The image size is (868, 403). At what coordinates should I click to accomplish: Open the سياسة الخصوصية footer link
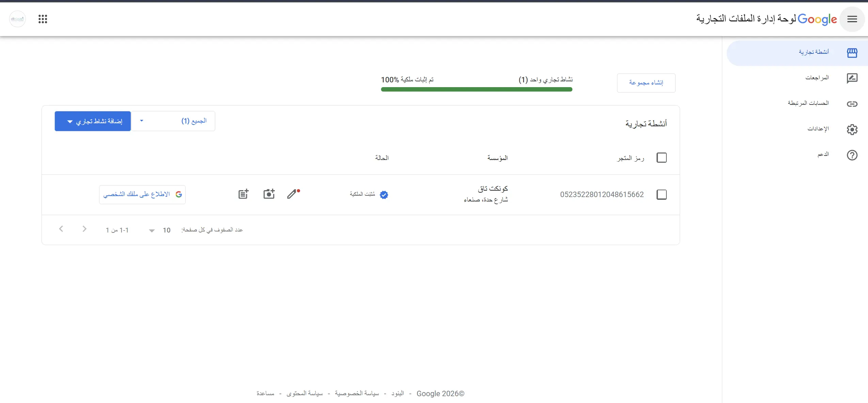[x=357, y=393]
